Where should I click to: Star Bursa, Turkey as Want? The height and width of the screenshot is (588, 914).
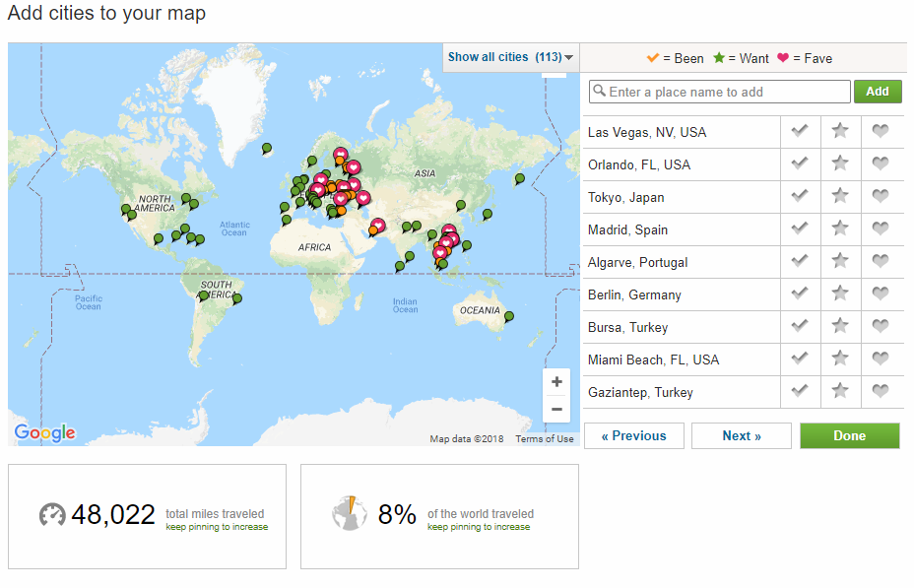click(x=840, y=326)
